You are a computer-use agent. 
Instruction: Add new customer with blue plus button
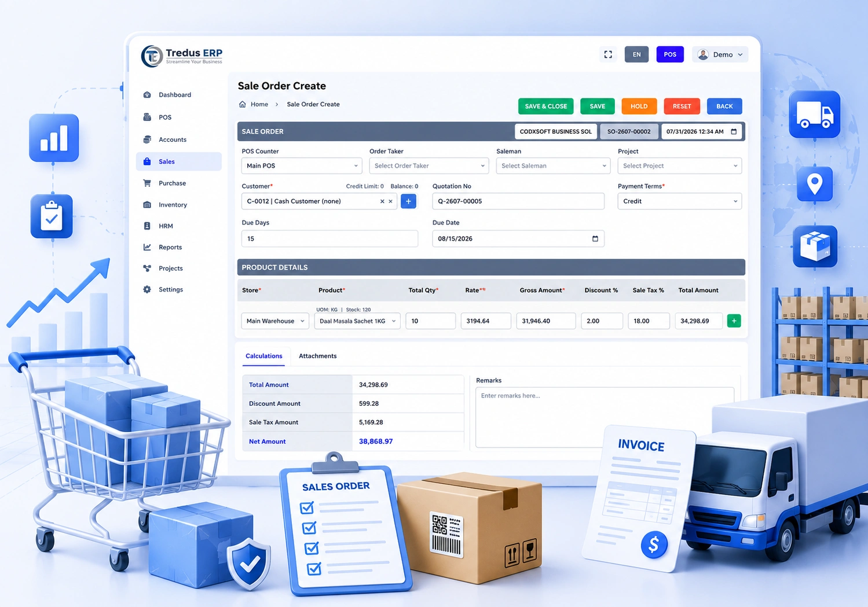[408, 201]
